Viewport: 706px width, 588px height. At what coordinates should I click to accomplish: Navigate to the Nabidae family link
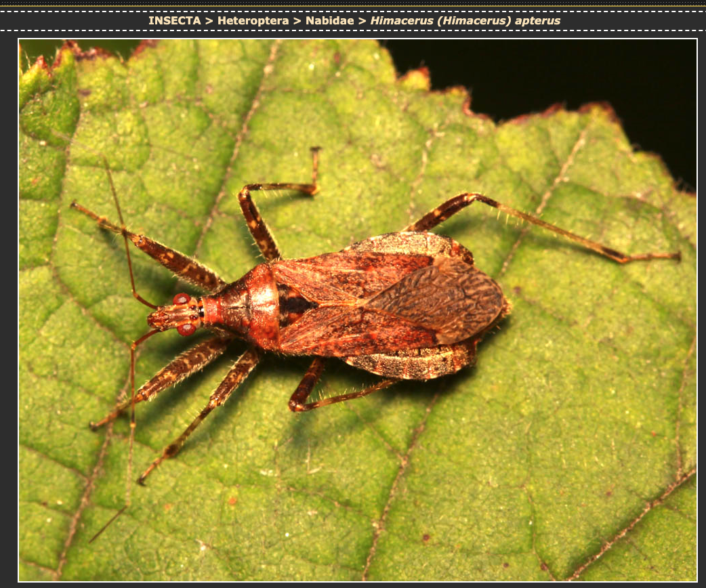click(329, 20)
